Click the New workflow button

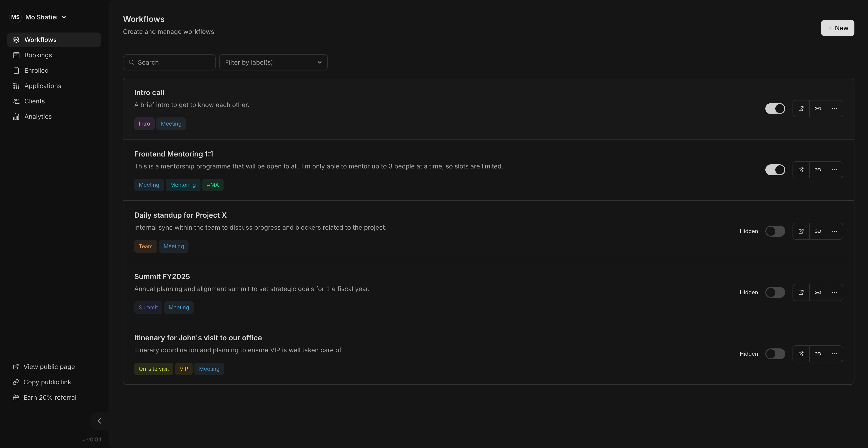pyautogui.click(x=837, y=28)
